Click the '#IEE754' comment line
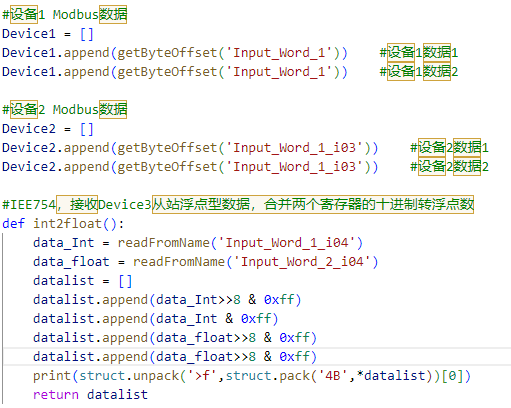511x408 pixels. click(x=238, y=205)
